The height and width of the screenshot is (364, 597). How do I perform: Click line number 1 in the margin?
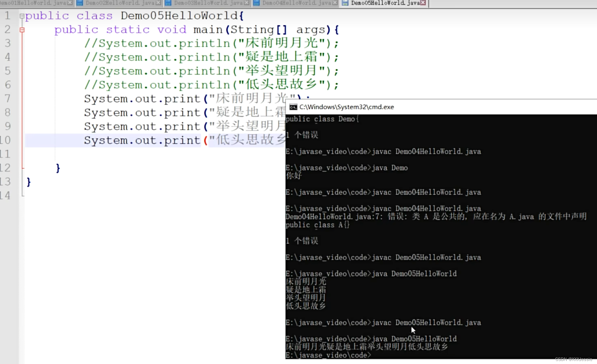(x=7, y=16)
